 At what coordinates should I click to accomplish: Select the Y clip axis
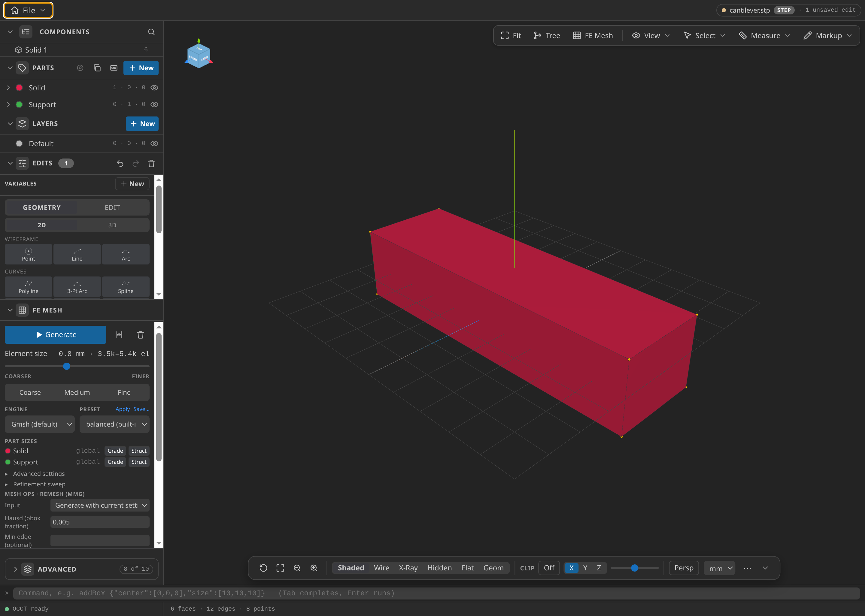(585, 568)
